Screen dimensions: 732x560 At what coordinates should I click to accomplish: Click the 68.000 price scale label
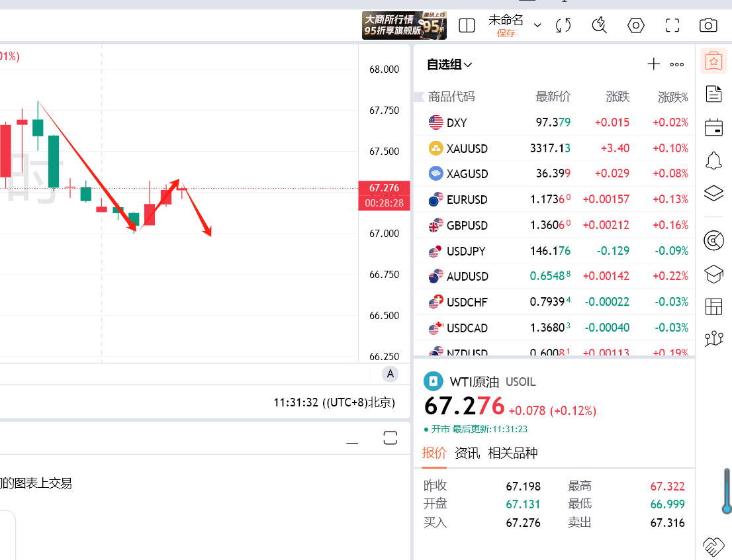coord(384,70)
